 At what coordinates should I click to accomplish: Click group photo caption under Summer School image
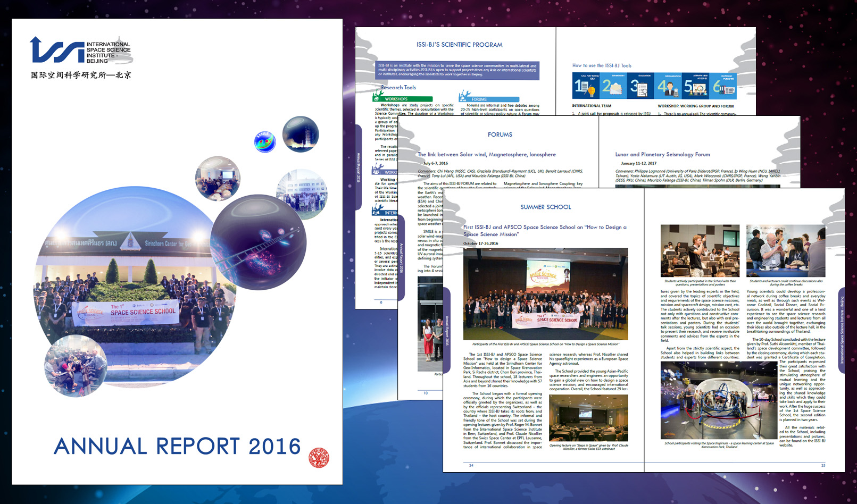click(545, 345)
